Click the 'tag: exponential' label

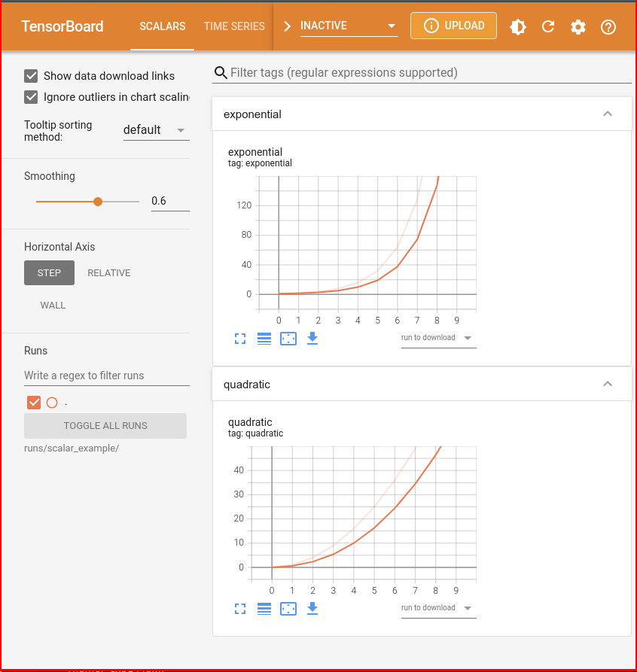pyautogui.click(x=260, y=163)
